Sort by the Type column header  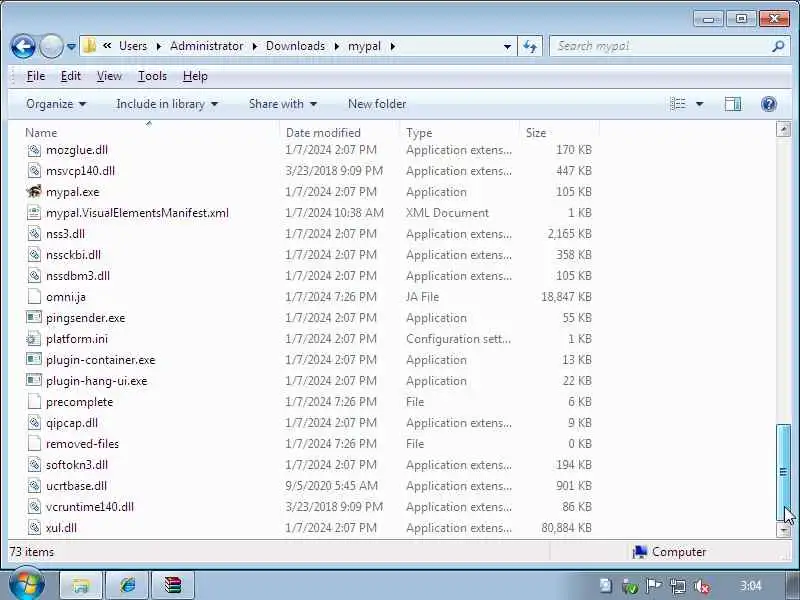[419, 133]
